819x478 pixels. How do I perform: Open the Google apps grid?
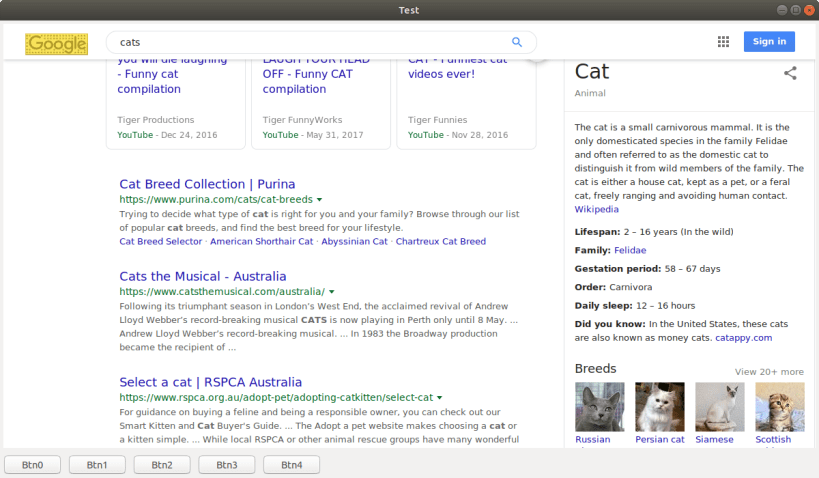coord(723,42)
